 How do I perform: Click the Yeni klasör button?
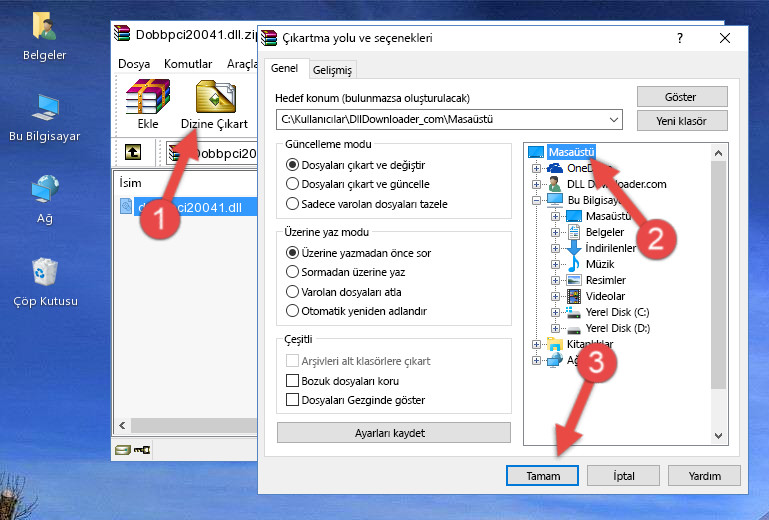click(x=682, y=121)
